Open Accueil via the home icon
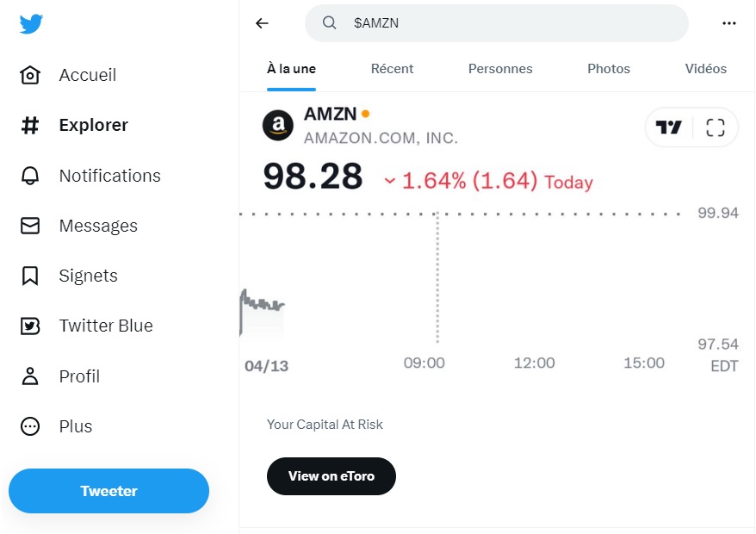 point(30,75)
